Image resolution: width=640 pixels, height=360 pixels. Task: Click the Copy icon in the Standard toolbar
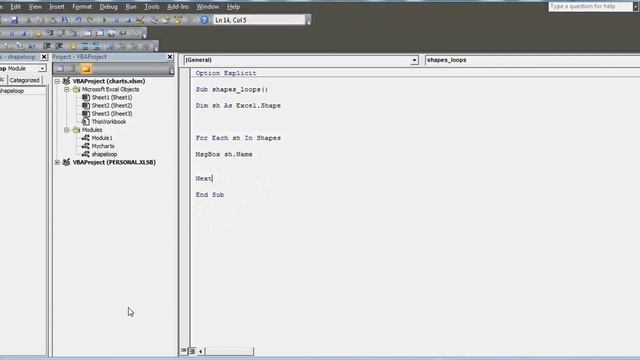click(x=40, y=20)
